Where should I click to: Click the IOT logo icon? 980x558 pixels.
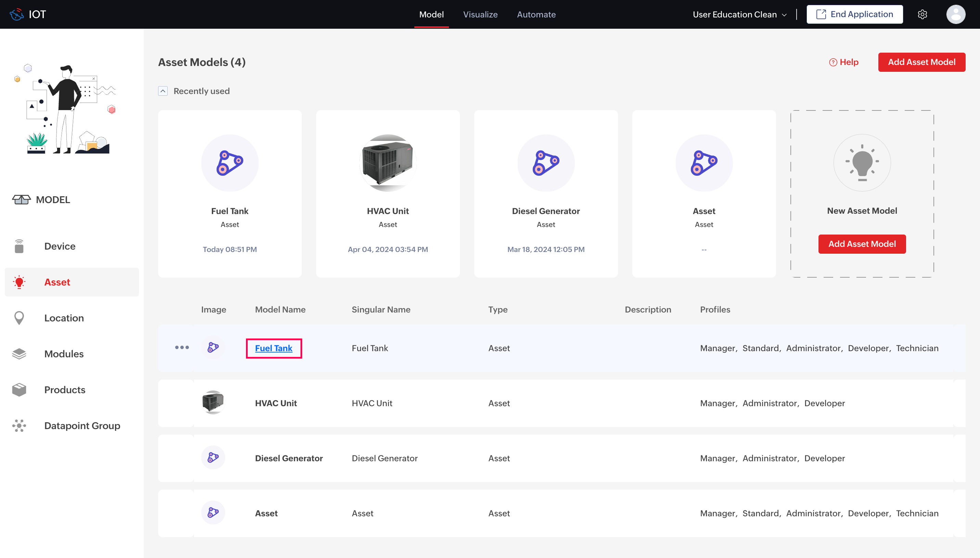[16, 15]
